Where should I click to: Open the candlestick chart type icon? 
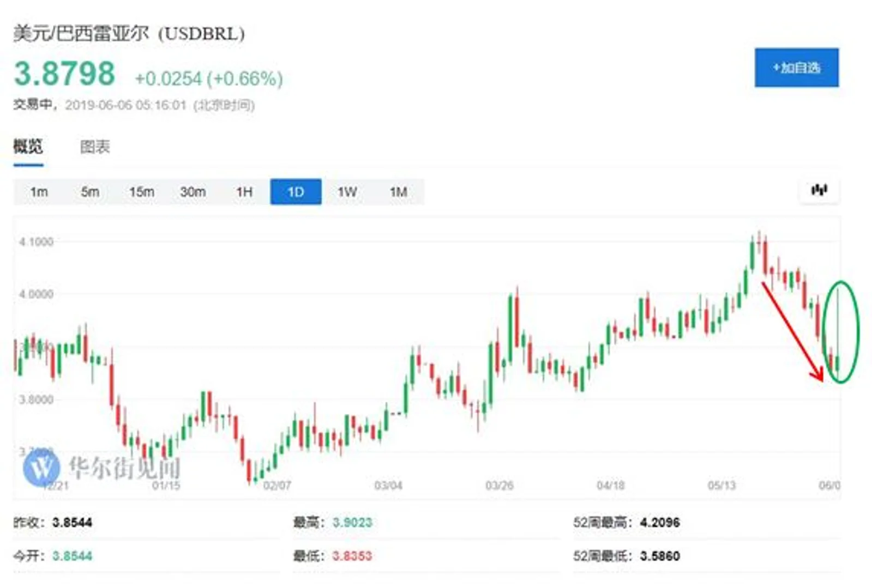[x=819, y=190]
